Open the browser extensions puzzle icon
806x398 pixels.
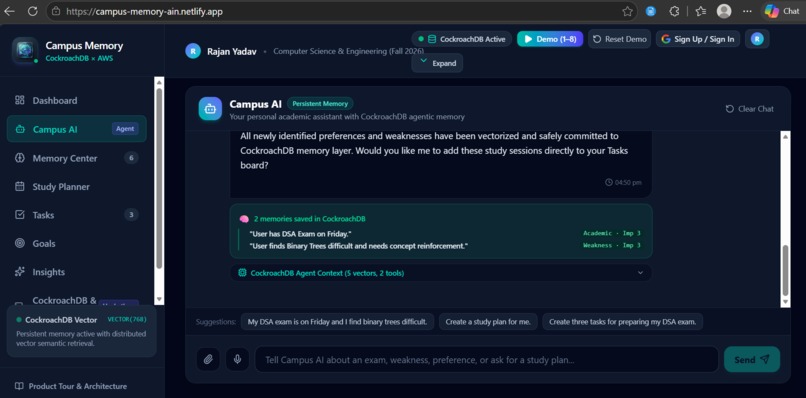[675, 11]
